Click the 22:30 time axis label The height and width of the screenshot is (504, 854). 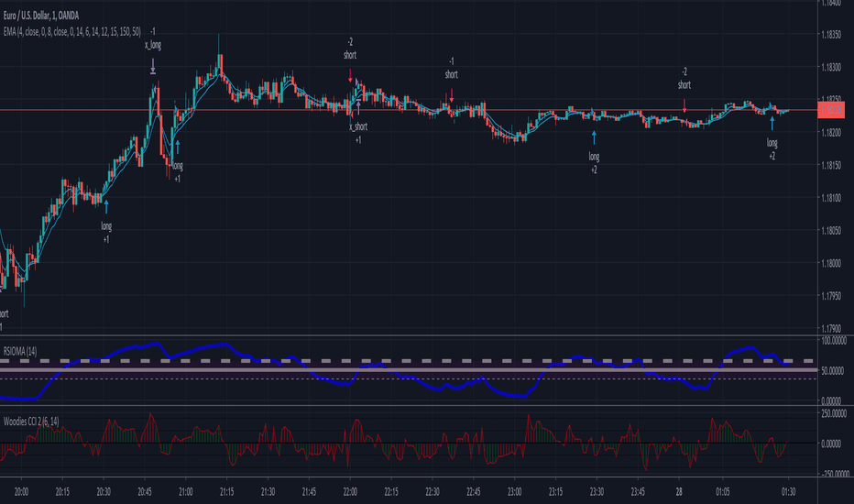click(x=432, y=492)
